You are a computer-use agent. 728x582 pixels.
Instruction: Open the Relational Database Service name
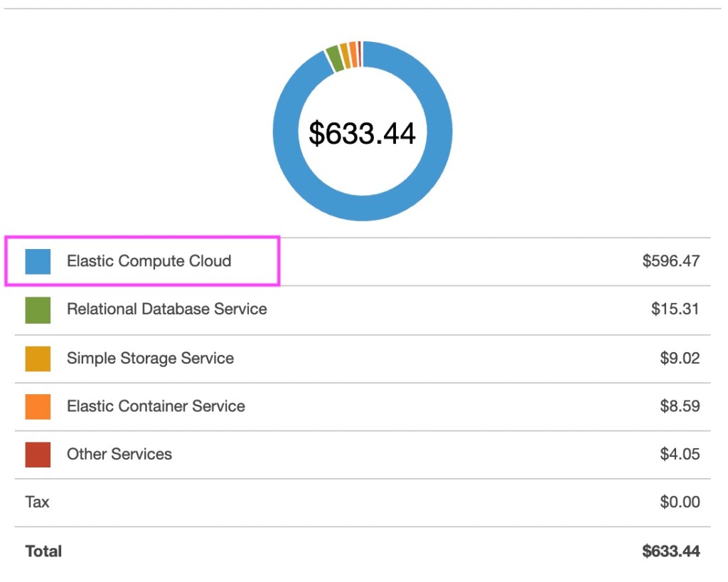click(166, 309)
